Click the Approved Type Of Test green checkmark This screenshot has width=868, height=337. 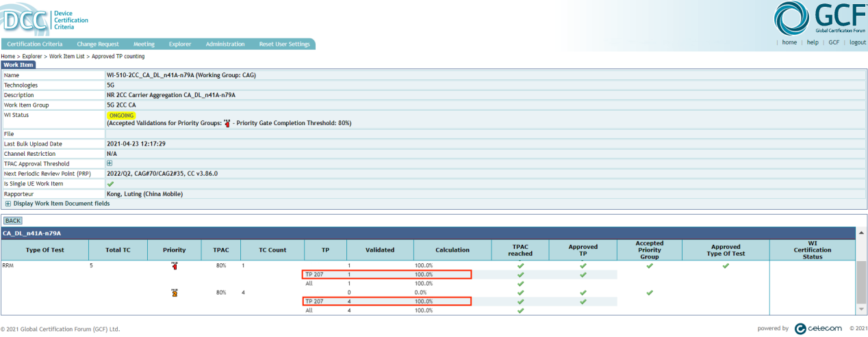coord(726,265)
